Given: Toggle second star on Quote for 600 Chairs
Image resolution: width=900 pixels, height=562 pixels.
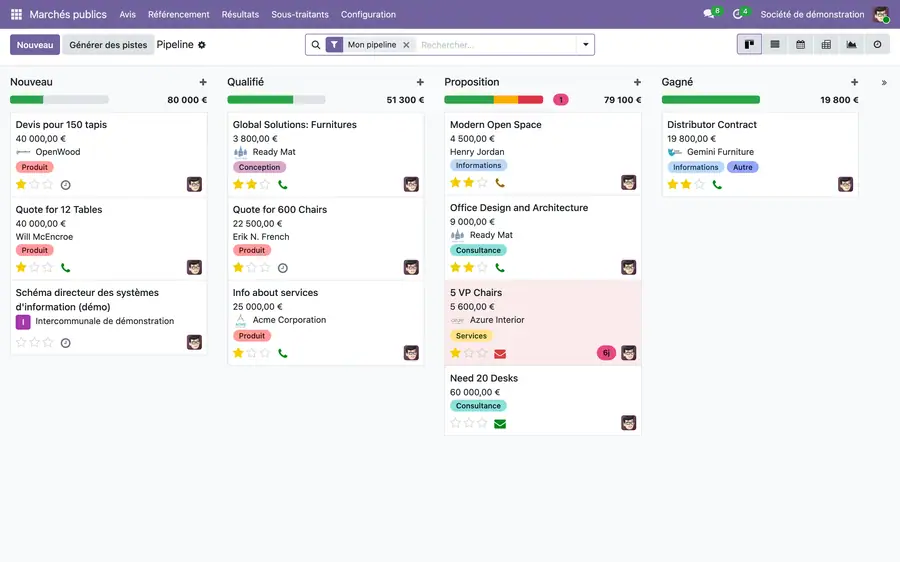Looking at the screenshot, I should [251, 268].
